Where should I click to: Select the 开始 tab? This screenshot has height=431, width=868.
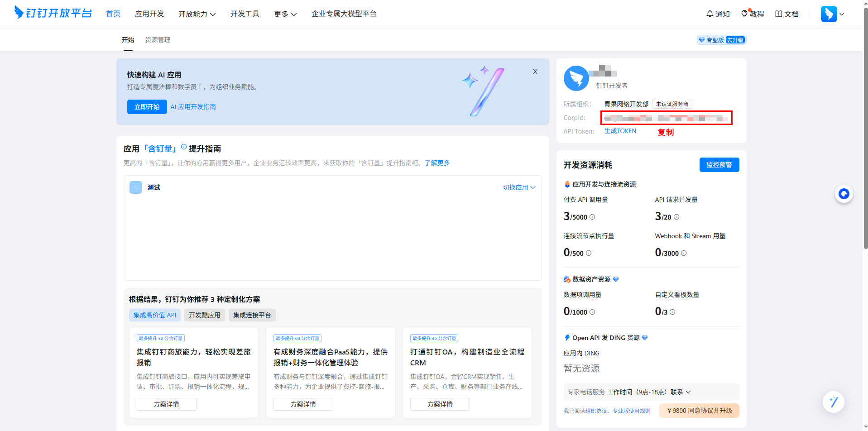[x=128, y=40]
